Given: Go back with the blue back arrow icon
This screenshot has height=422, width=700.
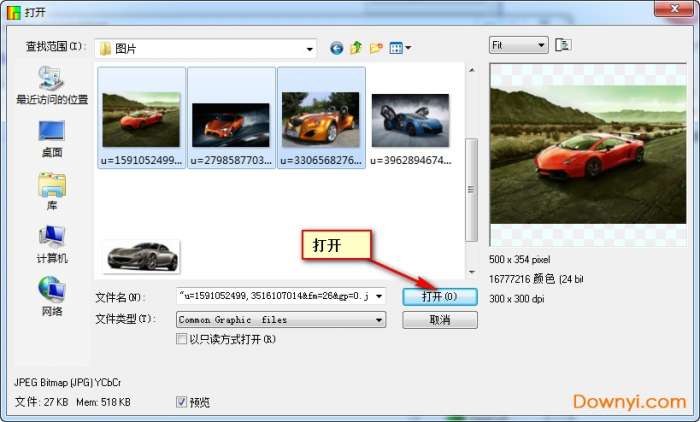Looking at the screenshot, I should [x=337, y=48].
